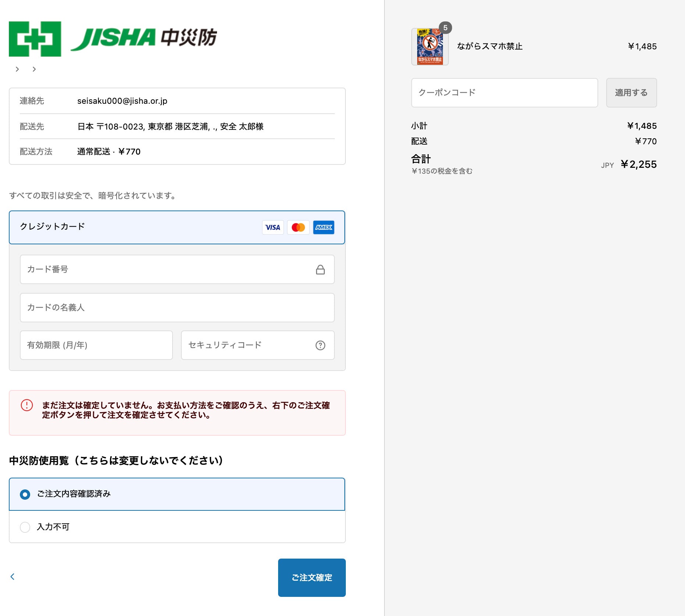
Task: Click the red warning alert icon
Action: [x=27, y=405]
